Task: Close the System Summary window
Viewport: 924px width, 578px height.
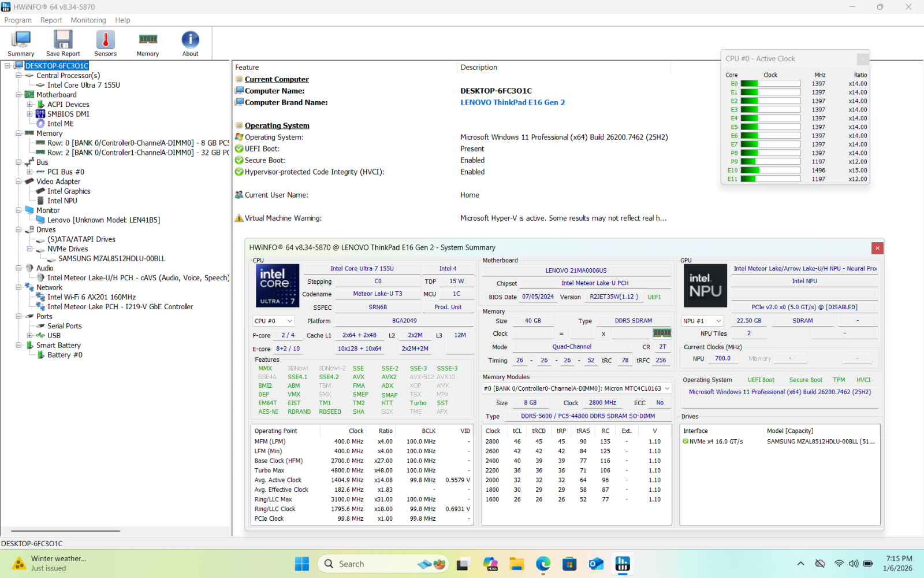Action: tap(877, 248)
